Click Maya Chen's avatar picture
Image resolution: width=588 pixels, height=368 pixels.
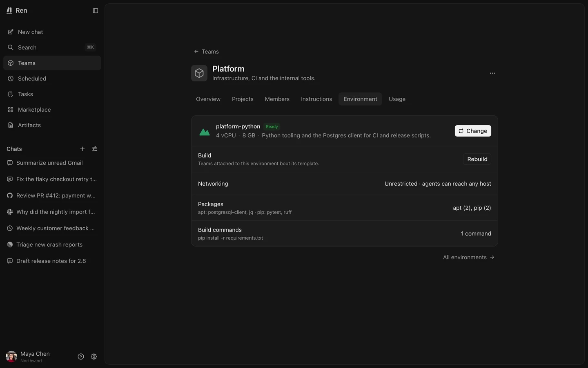coord(11,357)
